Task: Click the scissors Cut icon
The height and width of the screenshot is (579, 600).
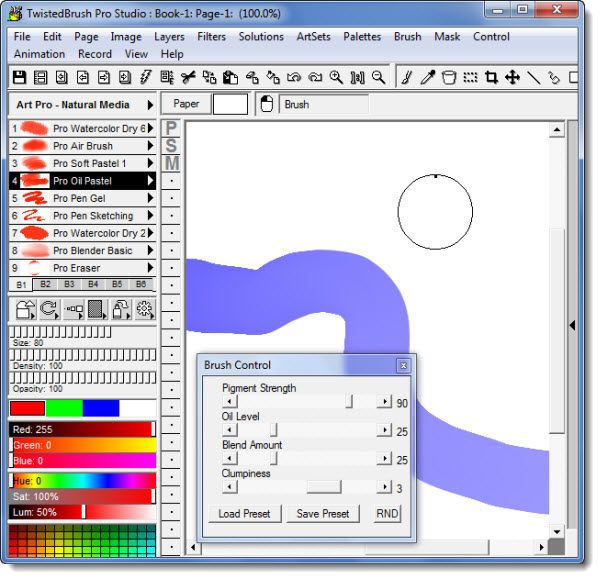Action: coord(188,78)
